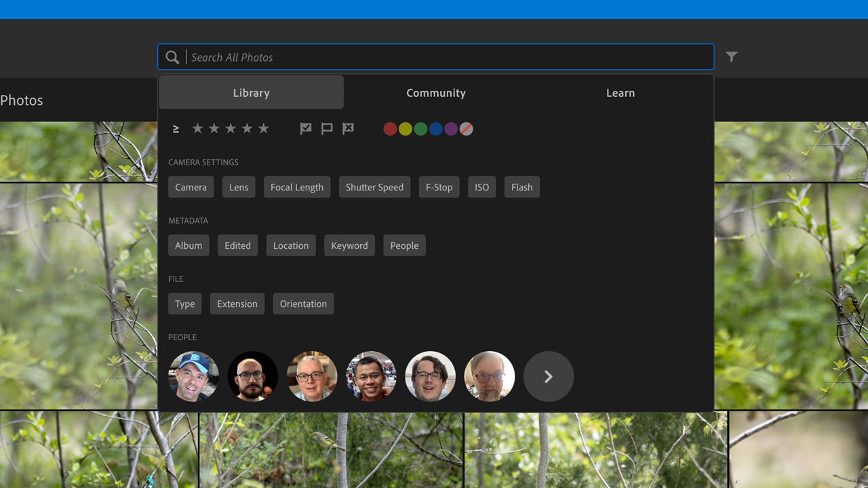
Task: Select the yellow color label
Action: 406,129
